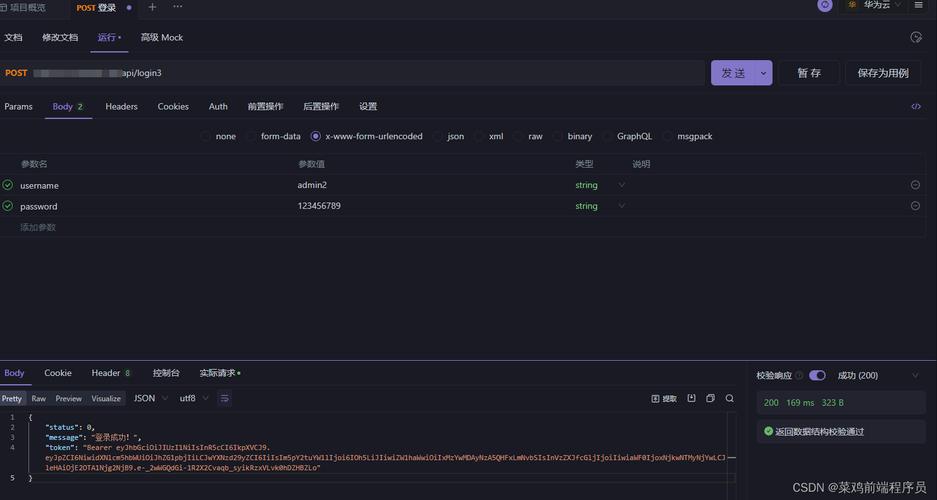The image size is (937, 500).
Task: Change password type string dropdown
Action: coord(601,206)
